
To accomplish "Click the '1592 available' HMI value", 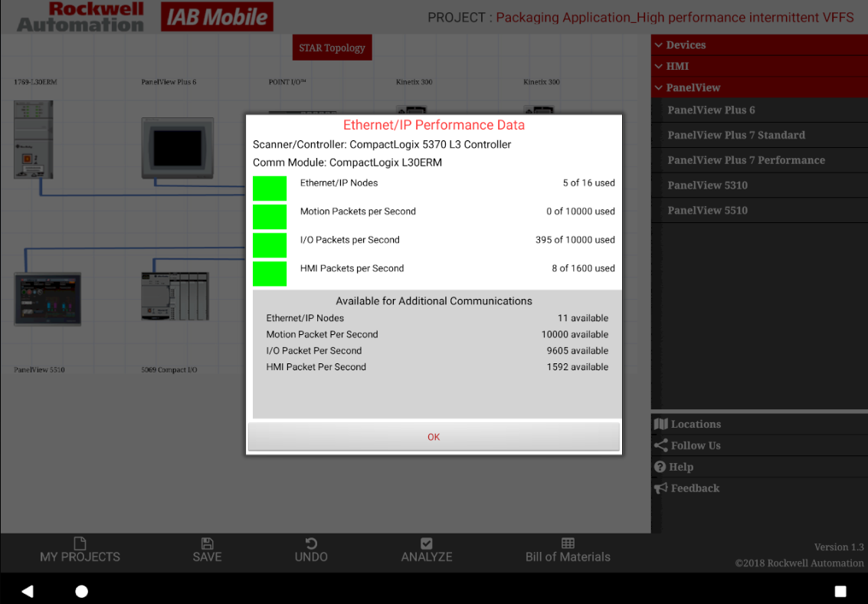I will click(578, 366).
